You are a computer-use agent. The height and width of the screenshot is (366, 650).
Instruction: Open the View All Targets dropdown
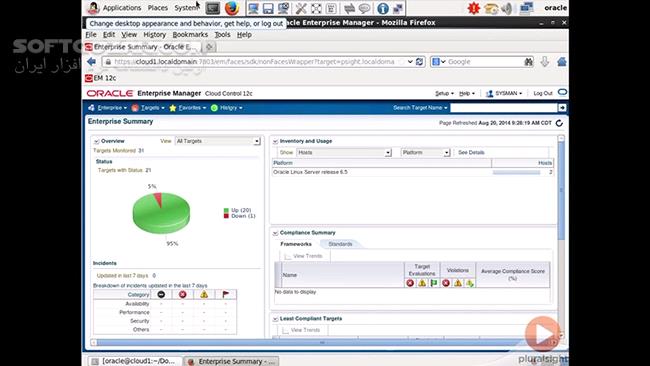[218, 141]
